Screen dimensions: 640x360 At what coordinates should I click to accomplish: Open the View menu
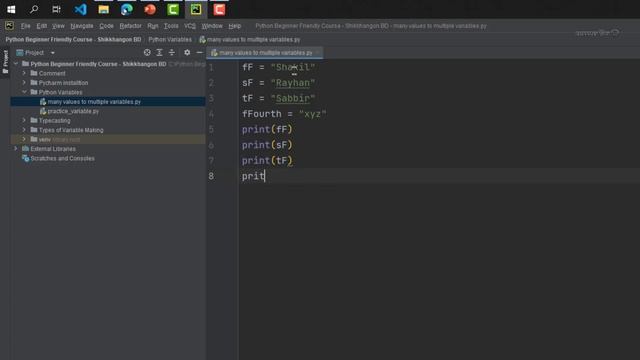(58, 26)
